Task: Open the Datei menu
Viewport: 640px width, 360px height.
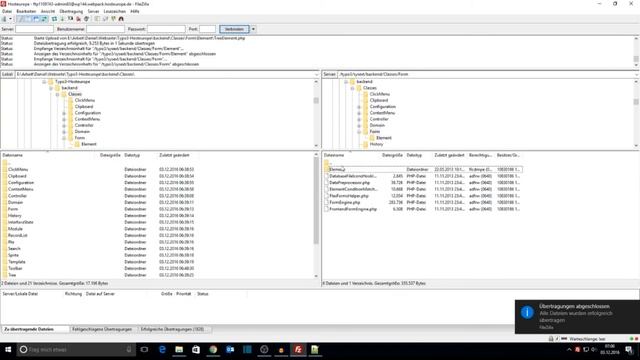Action: click(x=7, y=11)
